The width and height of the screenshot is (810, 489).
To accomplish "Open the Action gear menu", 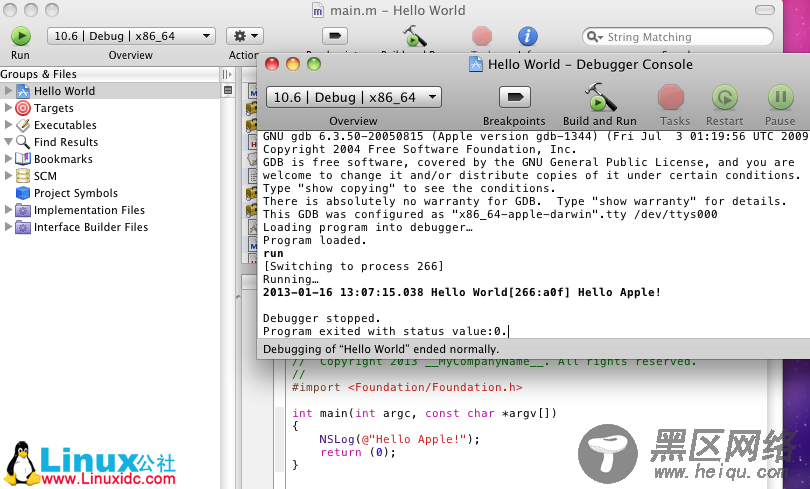I will [245, 36].
